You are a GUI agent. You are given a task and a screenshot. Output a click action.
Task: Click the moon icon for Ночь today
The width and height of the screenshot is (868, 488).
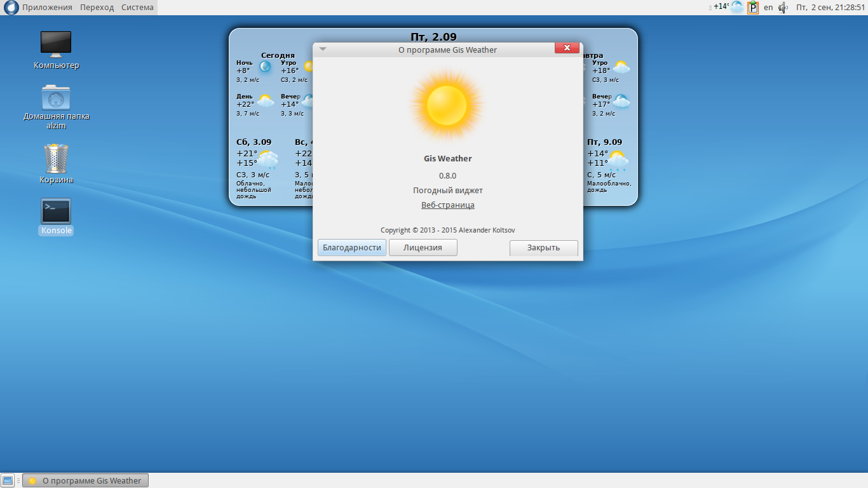click(x=265, y=66)
